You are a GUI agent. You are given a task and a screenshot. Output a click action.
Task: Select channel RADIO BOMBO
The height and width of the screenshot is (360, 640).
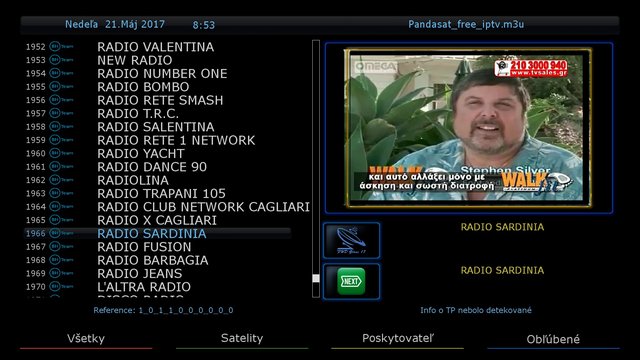[x=143, y=87]
